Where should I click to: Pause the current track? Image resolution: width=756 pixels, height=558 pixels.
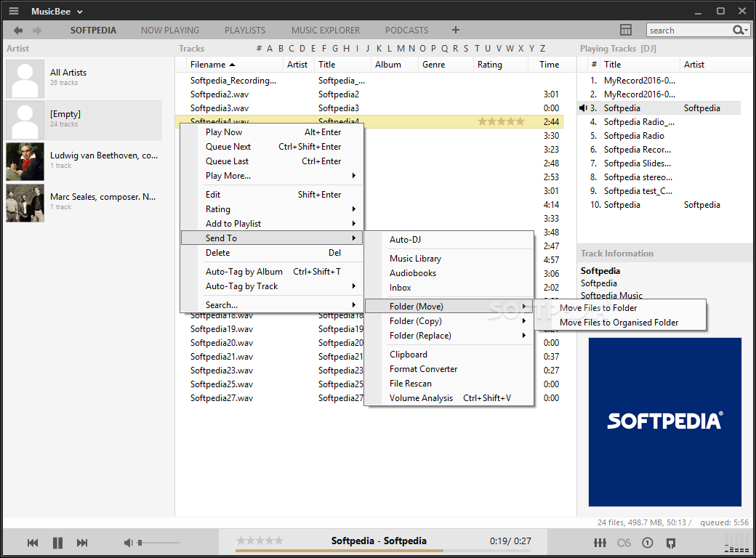tap(57, 543)
